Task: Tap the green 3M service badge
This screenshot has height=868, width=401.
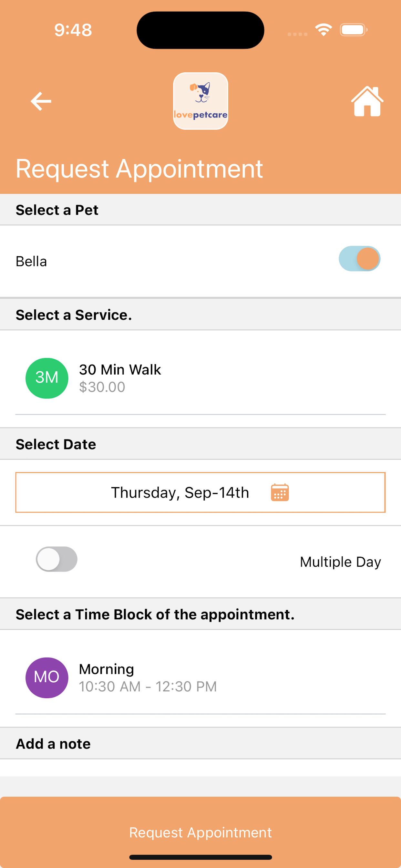Action: (47, 378)
